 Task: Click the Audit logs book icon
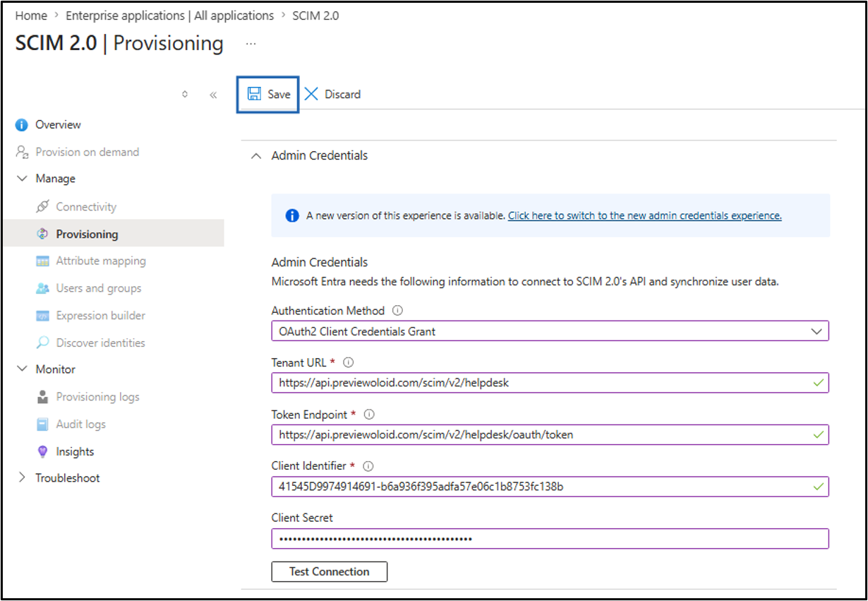(43, 424)
